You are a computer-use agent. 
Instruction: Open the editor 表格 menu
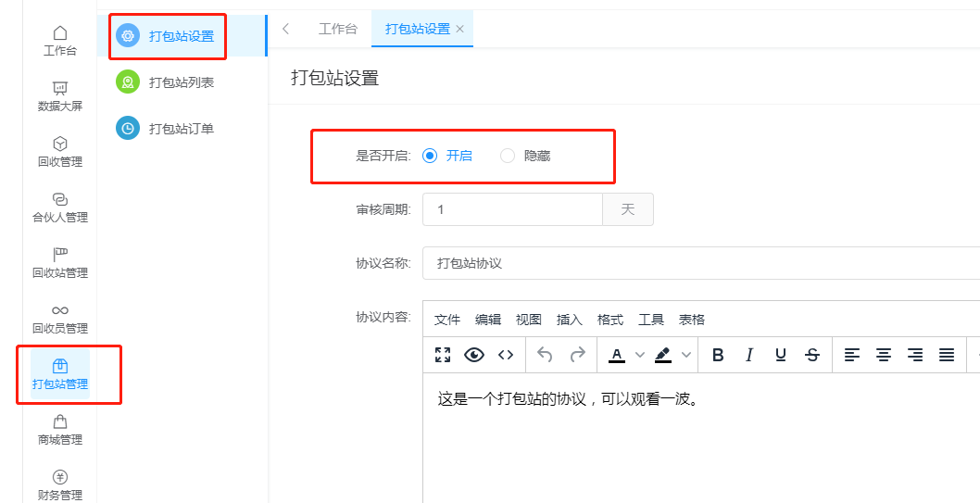tap(691, 320)
